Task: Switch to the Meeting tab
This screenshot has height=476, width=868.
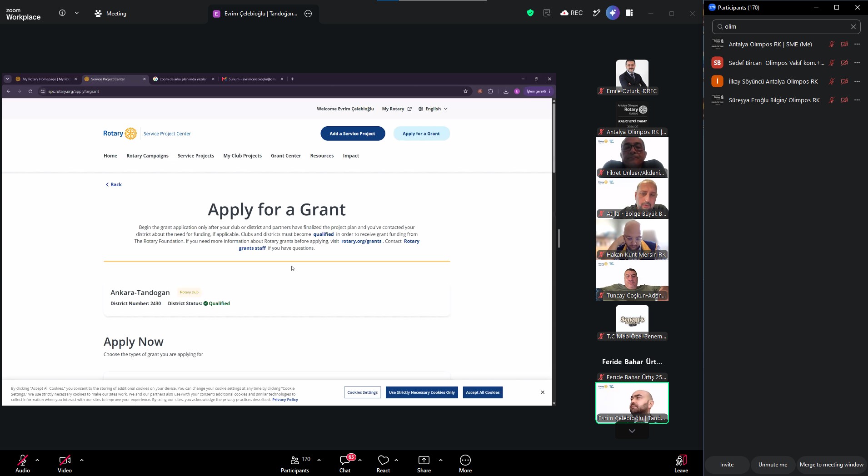Action: [x=110, y=13]
